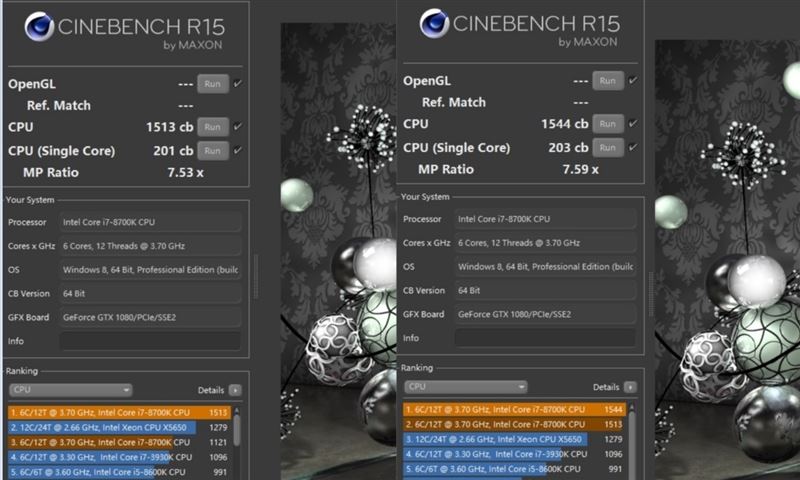800x480 pixels.
Task: Select the Xeon X5650 ranking entry in the left list
Action: [x=118, y=427]
